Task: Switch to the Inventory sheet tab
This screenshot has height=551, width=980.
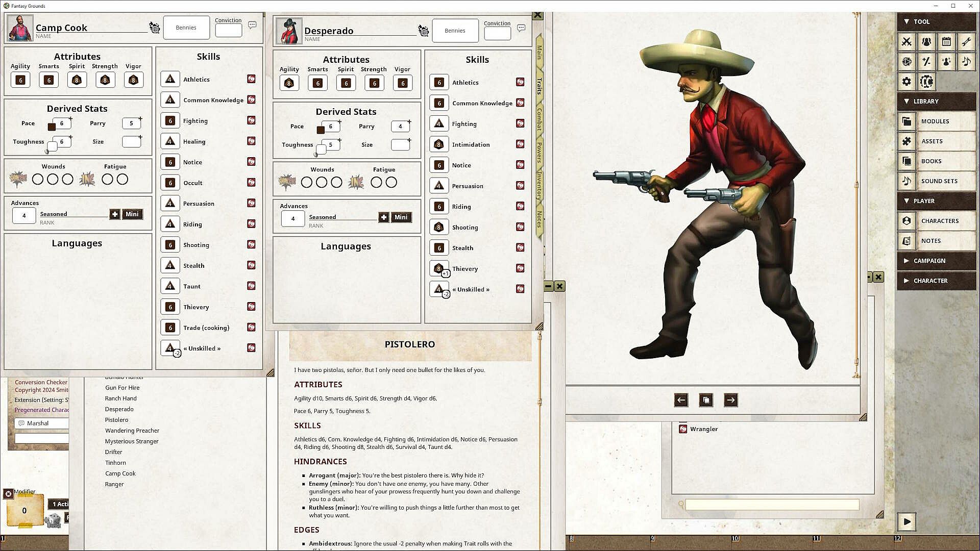Action: point(539,185)
